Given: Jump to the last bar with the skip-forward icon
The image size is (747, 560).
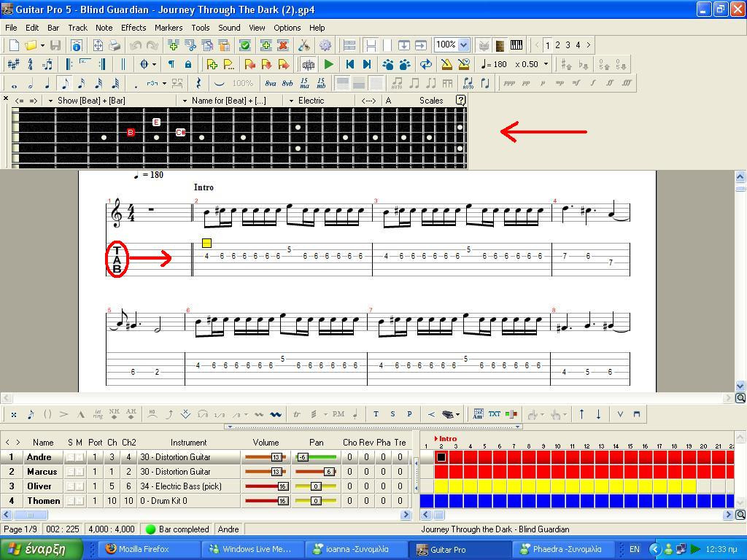Looking at the screenshot, I should point(367,64).
